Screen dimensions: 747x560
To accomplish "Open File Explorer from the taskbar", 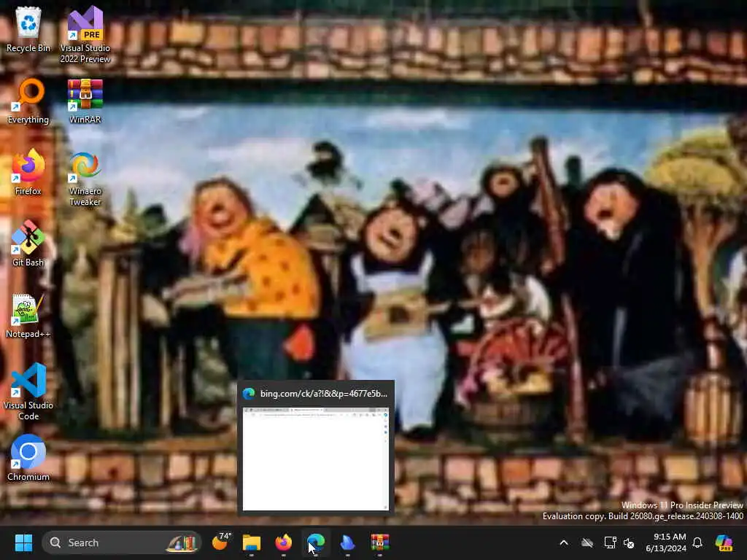I will (x=252, y=542).
